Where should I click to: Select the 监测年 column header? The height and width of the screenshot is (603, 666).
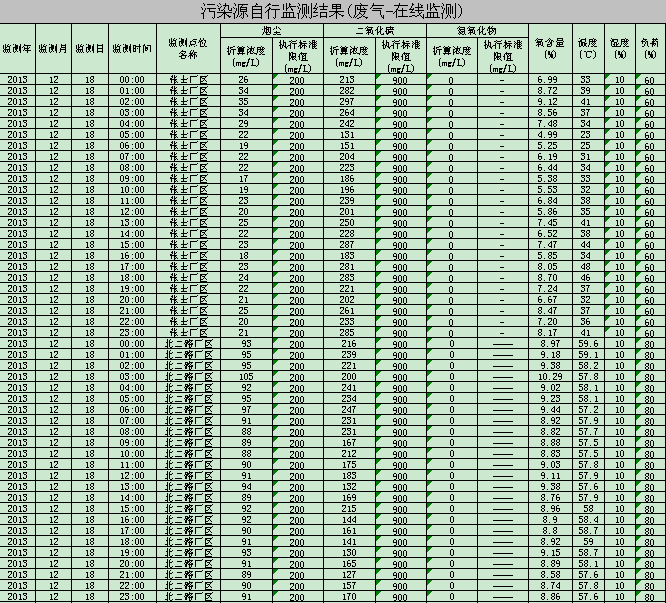[17, 48]
